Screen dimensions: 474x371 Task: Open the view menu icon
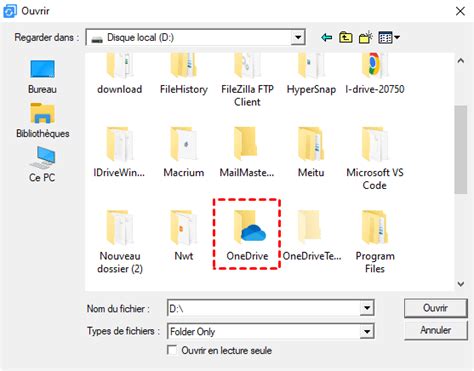tap(389, 37)
